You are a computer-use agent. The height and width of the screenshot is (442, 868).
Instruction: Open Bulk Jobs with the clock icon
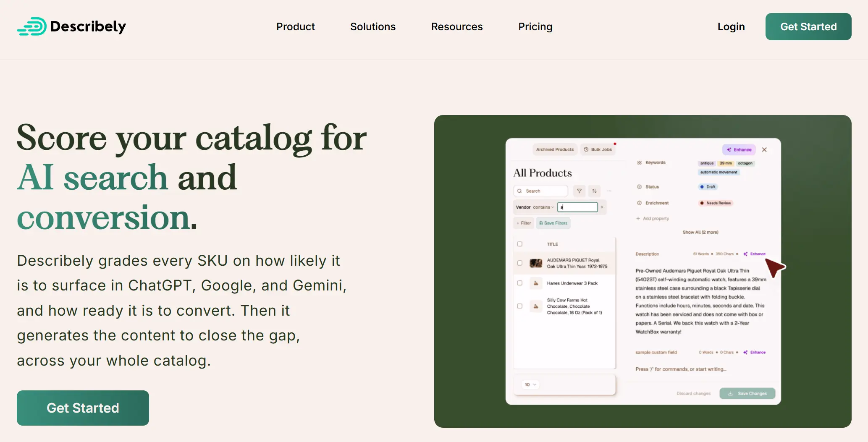click(598, 149)
